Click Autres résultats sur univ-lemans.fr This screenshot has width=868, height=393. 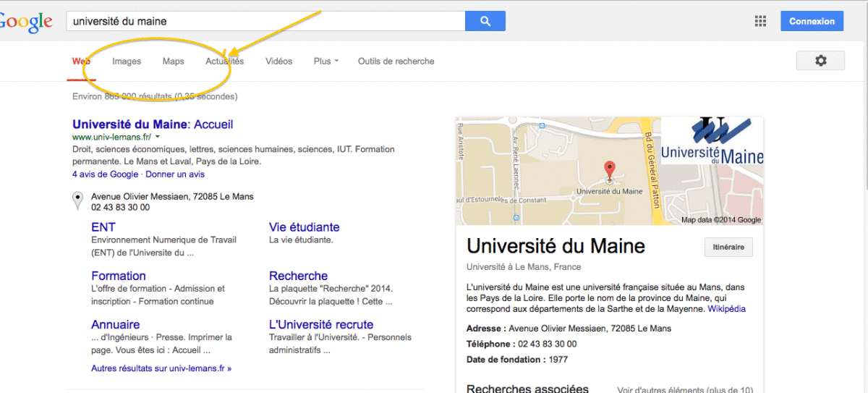tap(161, 368)
